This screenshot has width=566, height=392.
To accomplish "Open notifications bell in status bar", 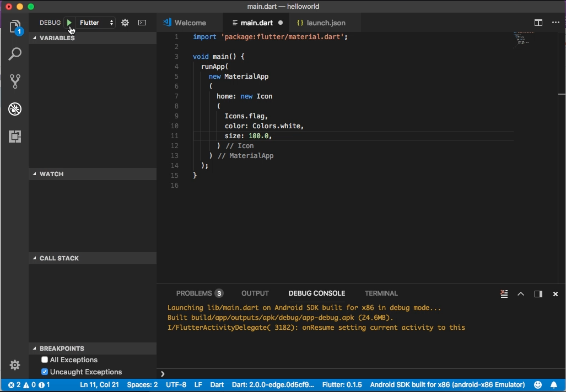I will point(554,385).
